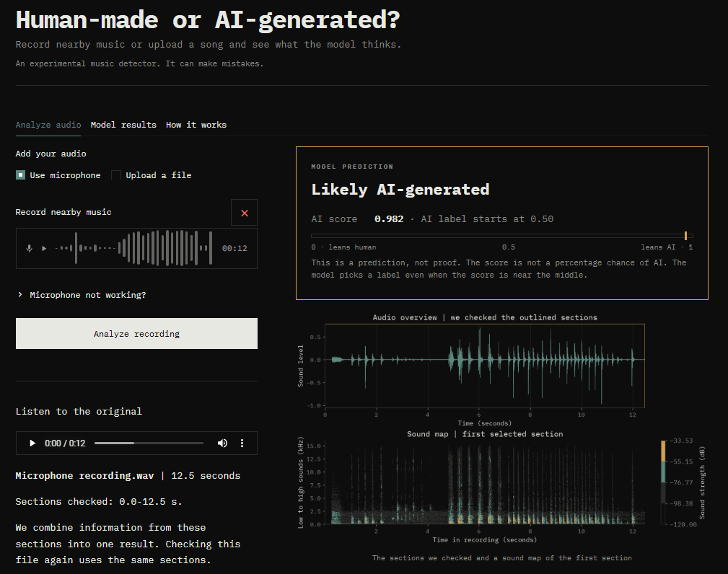This screenshot has width=728, height=574.
Task: Click the '0:00 / 0:12' playback time
Action: tap(65, 443)
